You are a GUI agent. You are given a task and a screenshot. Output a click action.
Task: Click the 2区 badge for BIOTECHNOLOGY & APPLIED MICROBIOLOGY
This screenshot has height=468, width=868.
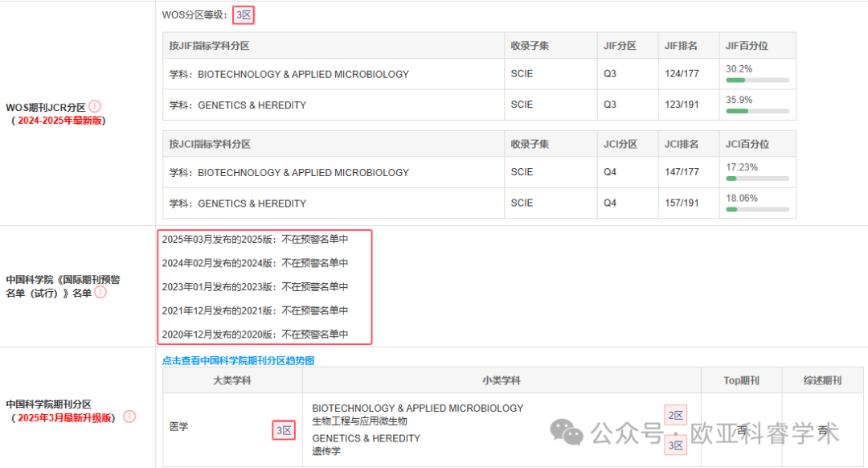[675, 415]
